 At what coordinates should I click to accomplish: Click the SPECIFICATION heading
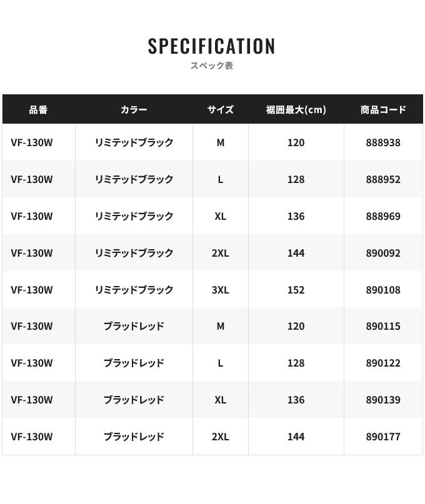[211, 46]
